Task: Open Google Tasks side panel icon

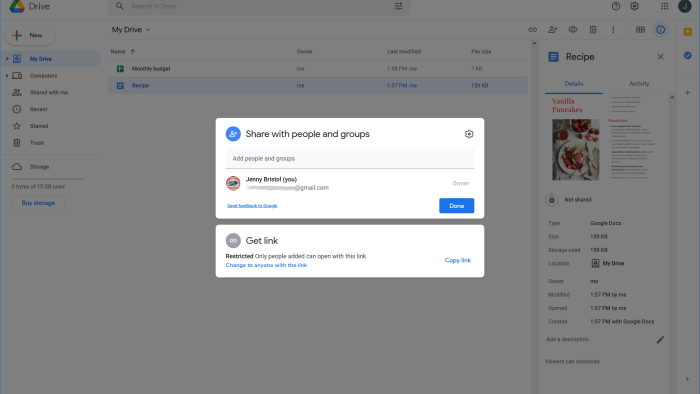Action: (688, 55)
